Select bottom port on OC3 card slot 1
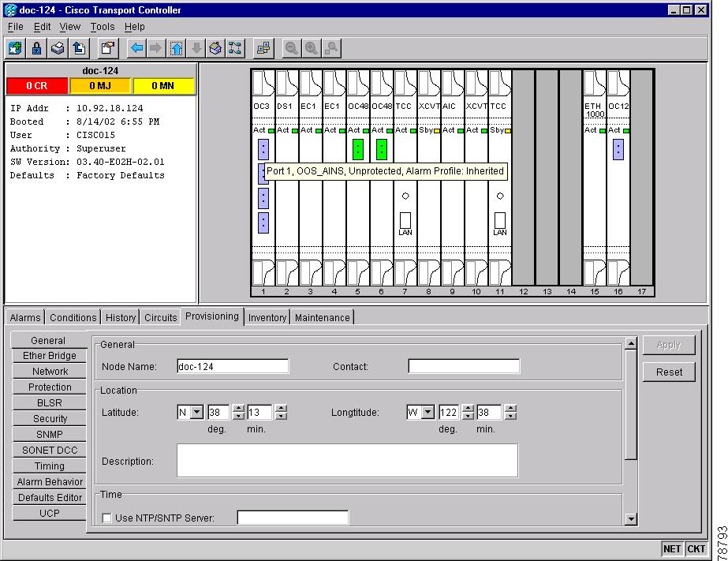Viewport: 728px width, 561px height. [263, 223]
